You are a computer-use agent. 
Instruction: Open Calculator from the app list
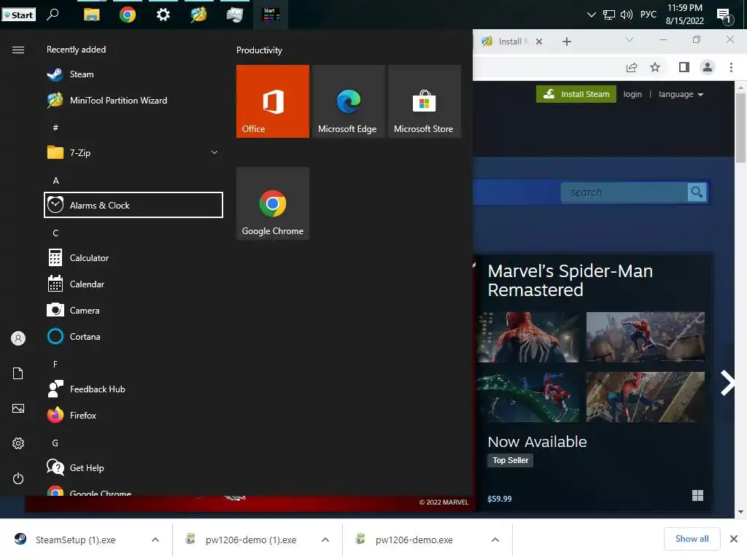pyautogui.click(x=133, y=258)
